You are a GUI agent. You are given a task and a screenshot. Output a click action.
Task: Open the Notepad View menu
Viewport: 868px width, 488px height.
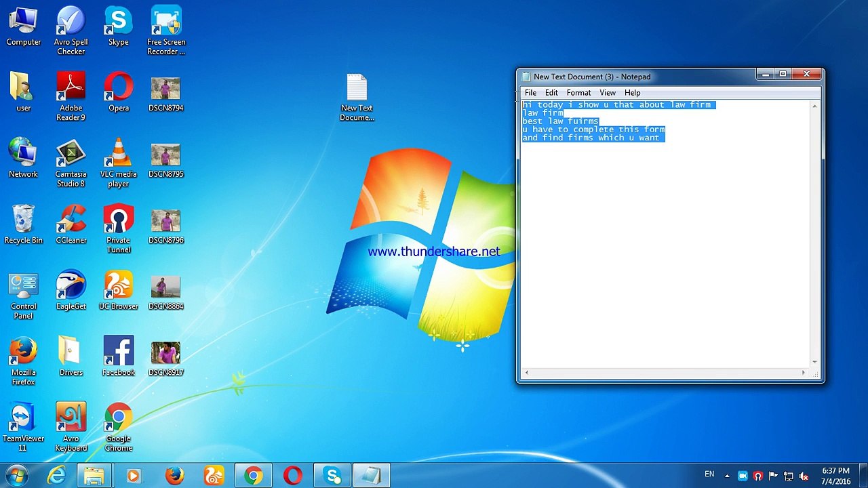(608, 93)
